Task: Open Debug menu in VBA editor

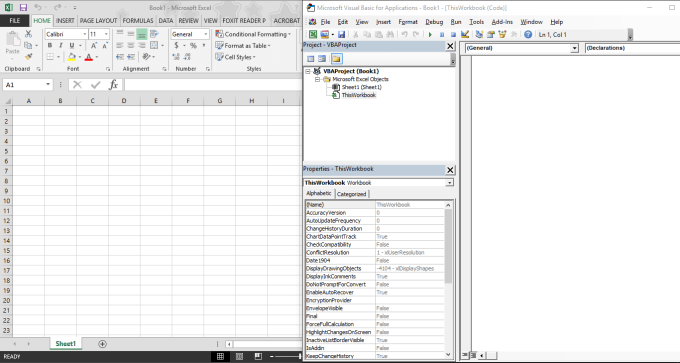Action: tap(434, 22)
